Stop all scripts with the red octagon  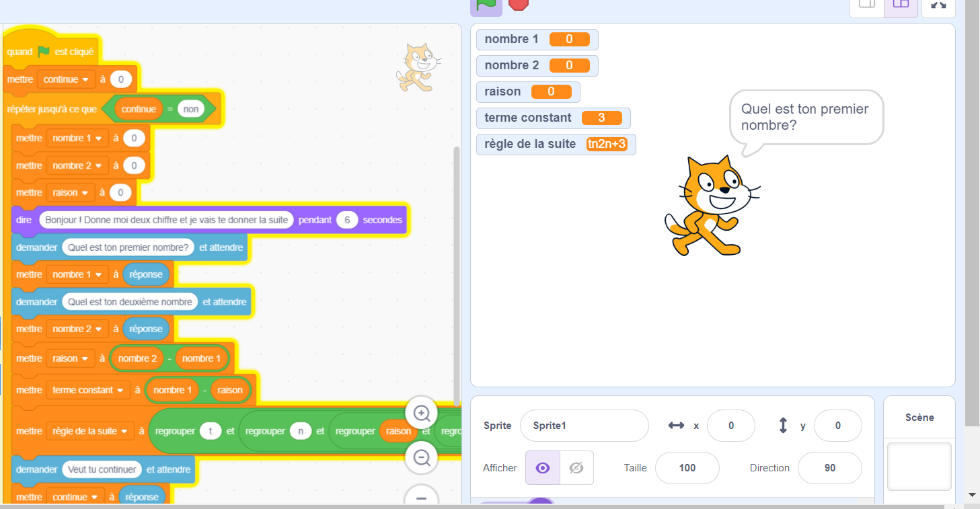point(519,4)
